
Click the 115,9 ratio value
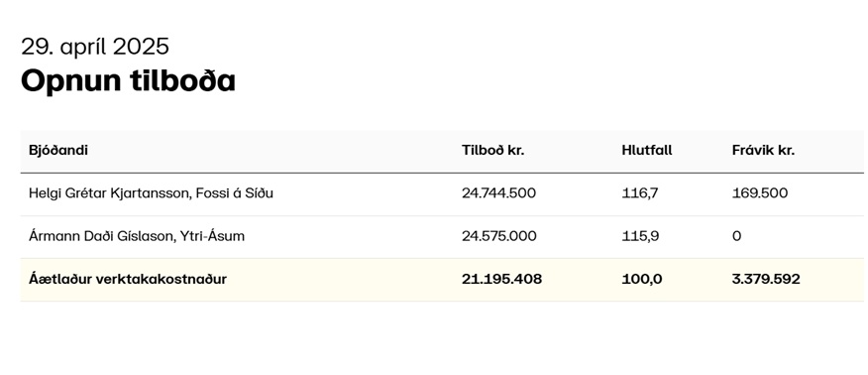coord(640,236)
